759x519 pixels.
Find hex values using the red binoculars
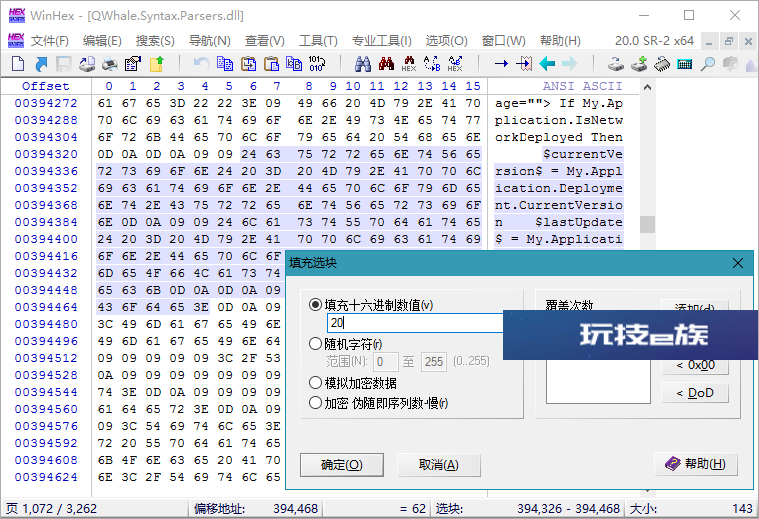[386, 63]
